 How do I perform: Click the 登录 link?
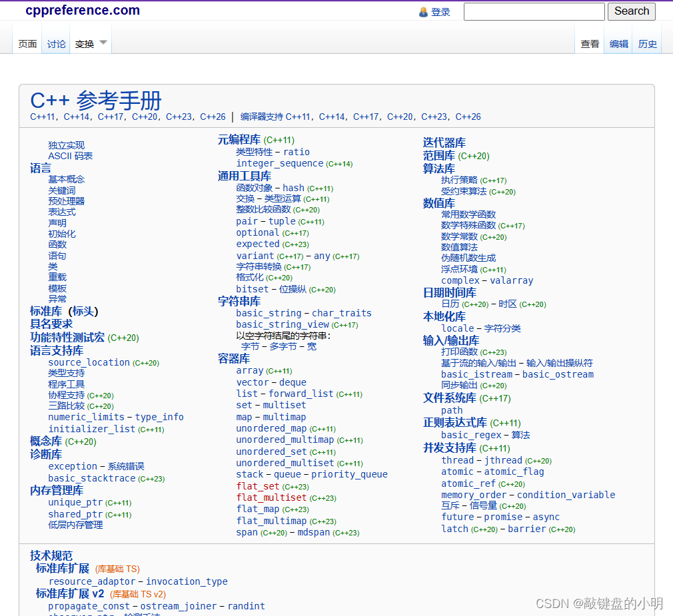click(x=440, y=12)
